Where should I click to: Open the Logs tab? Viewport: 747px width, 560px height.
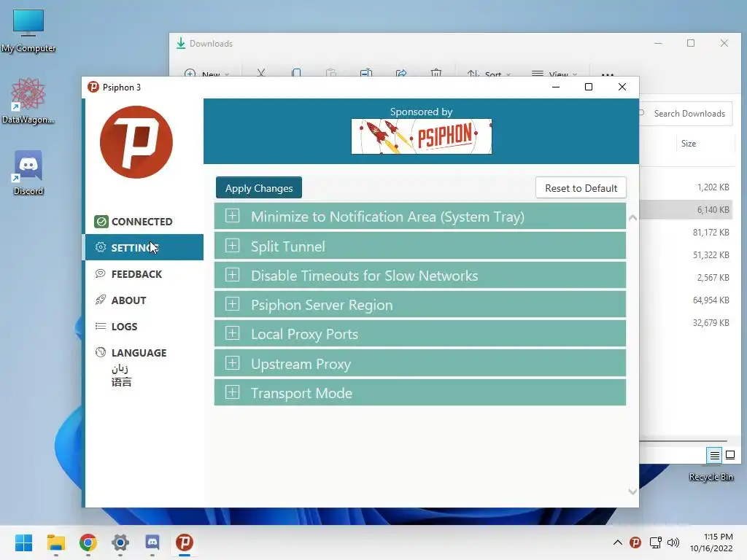click(x=144, y=326)
